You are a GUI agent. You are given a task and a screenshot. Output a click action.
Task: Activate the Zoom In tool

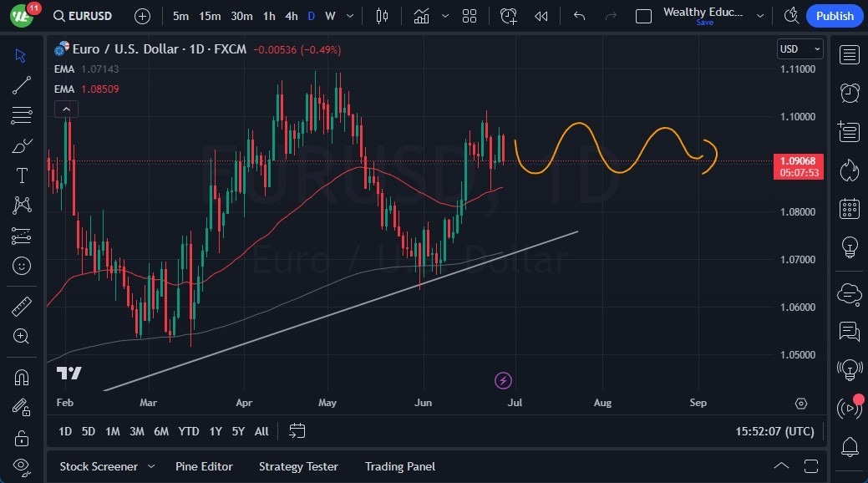point(21,337)
